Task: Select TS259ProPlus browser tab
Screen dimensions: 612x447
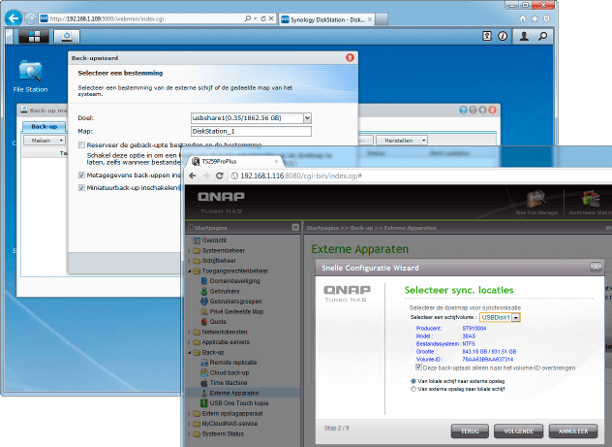Action: [x=236, y=161]
